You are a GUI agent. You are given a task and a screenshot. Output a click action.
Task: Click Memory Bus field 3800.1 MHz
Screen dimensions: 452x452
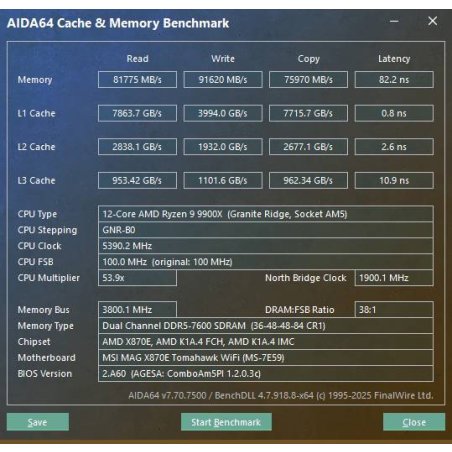pyautogui.click(x=137, y=310)
